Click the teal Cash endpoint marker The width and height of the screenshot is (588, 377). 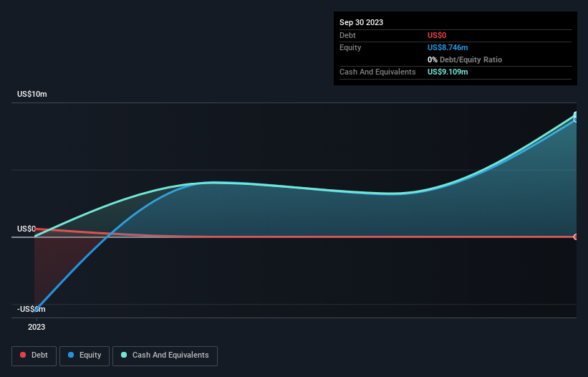(576, 115)
